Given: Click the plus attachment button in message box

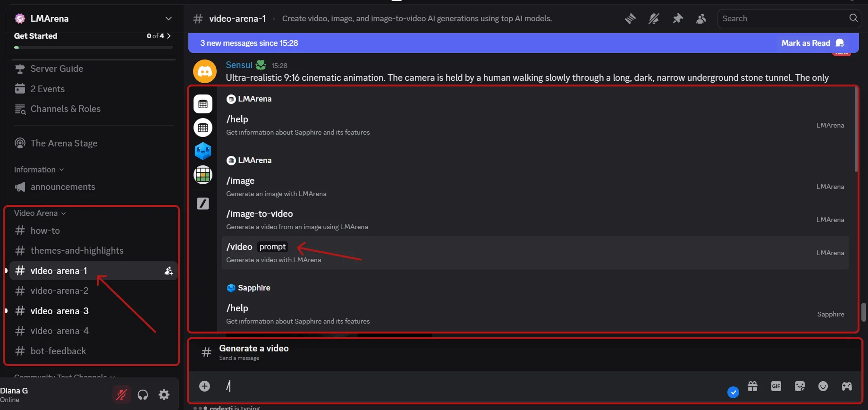Looking at the screenshot, I should tap(204, 386).
